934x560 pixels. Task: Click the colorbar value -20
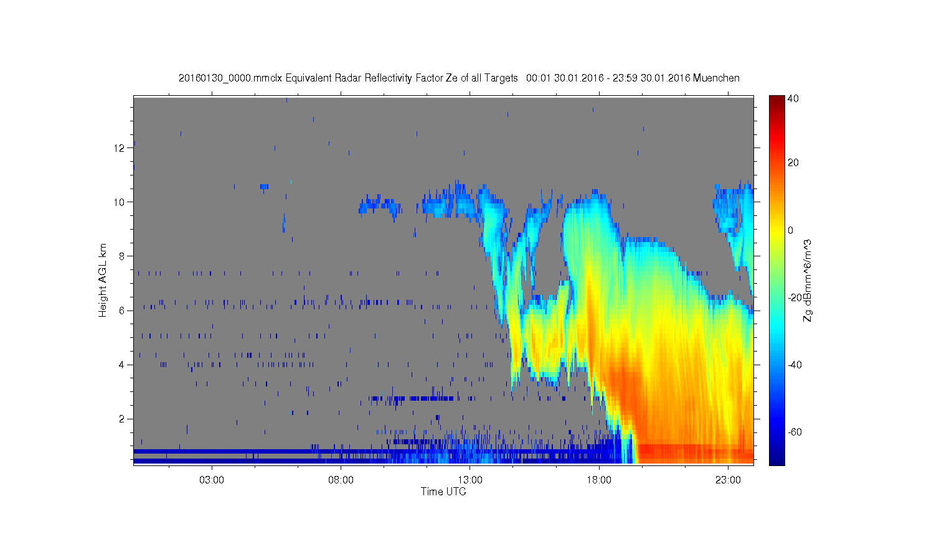795,297
